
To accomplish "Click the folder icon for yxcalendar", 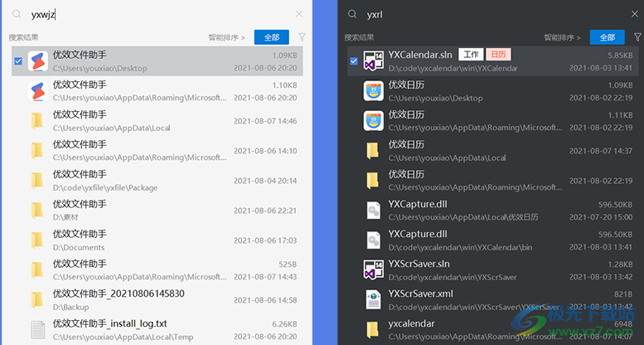I will [x=372, y=330].
